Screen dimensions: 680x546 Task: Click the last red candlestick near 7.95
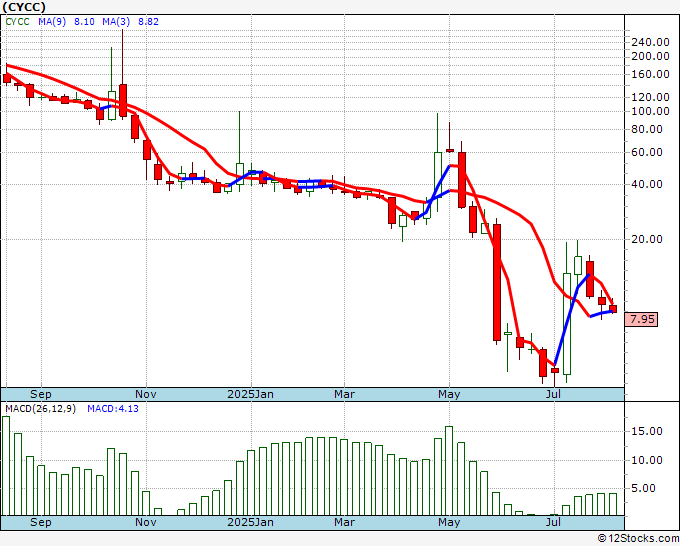[613, 309]
